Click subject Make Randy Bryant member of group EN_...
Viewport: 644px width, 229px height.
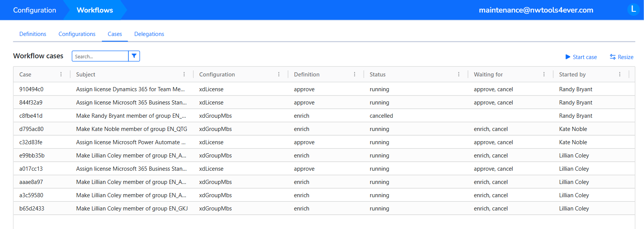(x=131, y=116)
